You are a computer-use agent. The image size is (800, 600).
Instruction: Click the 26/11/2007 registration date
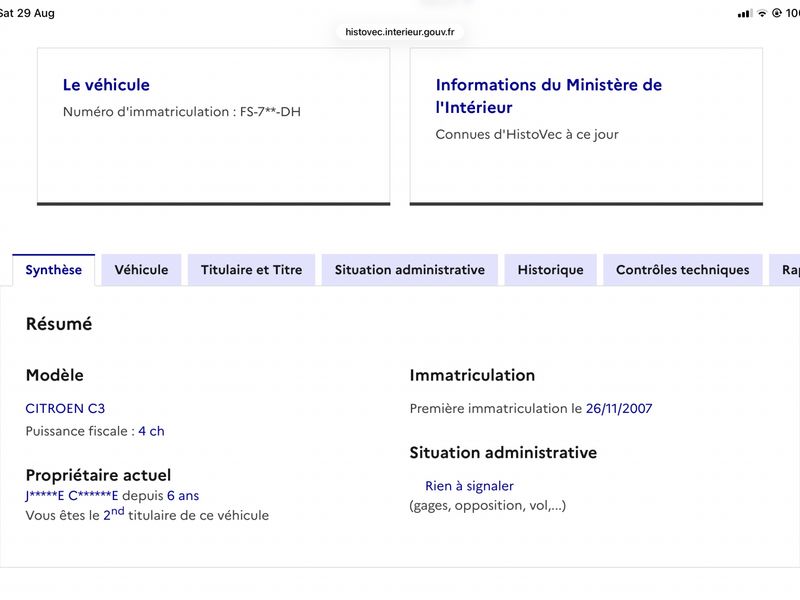tap(619, 409)
